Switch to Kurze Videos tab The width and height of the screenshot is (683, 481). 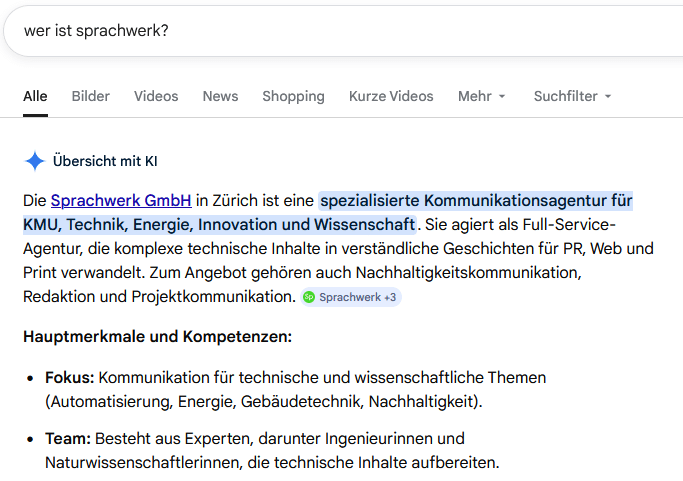pos(391,96)
